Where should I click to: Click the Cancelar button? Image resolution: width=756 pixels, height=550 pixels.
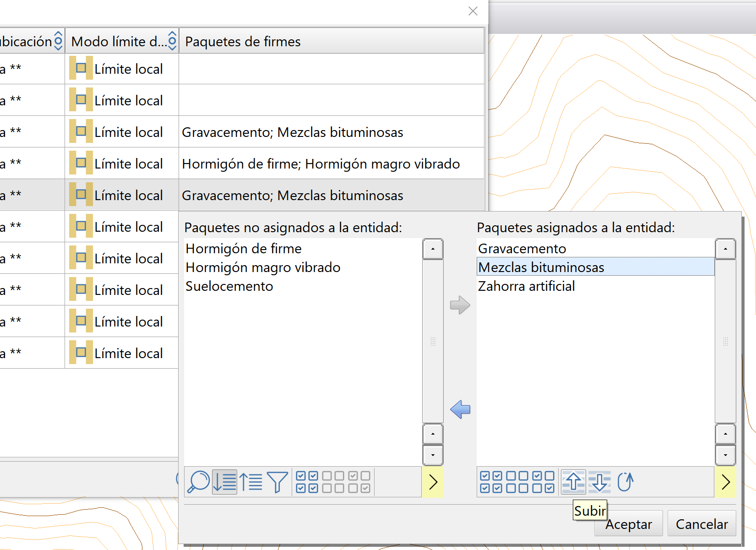tap(702, 524)
